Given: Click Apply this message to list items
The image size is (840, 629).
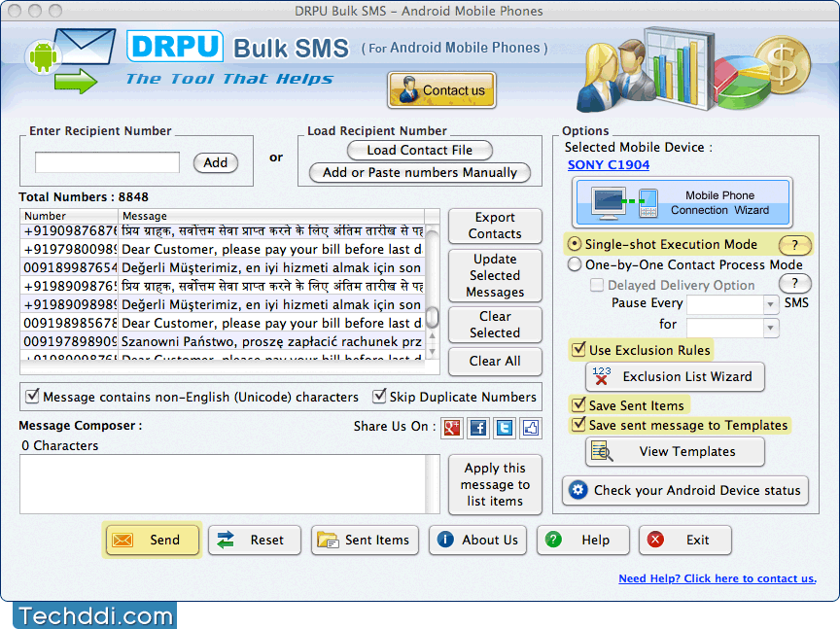Looking at the screenshot, I should pyautogui.click(x=495, y=484).
